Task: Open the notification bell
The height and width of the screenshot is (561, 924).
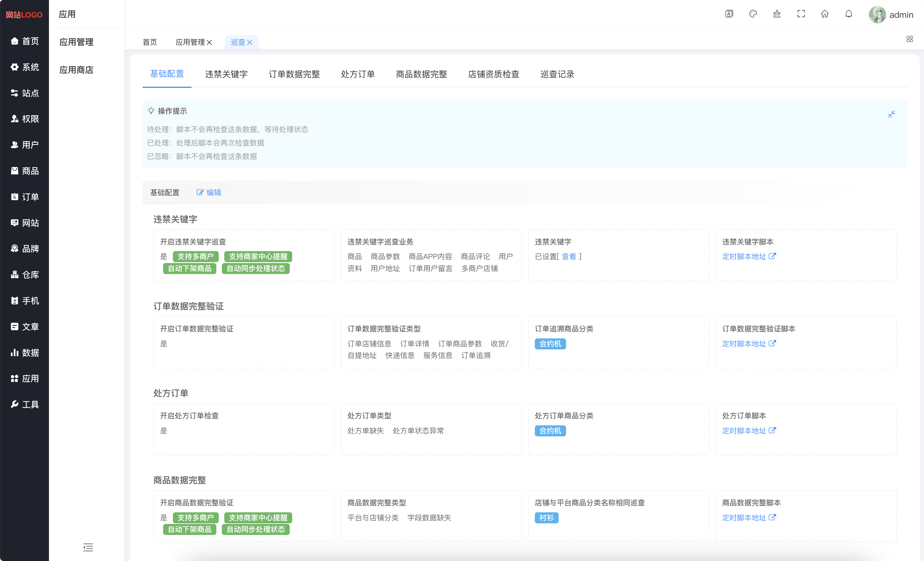Action: 849,14
